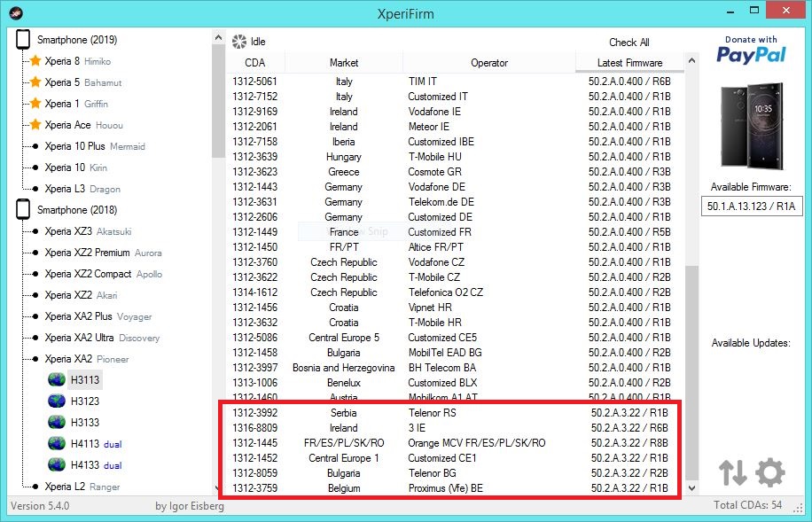Viewport: 812px width, 522px height.
Task: Click the Available Firmware version box
Action: click(x=751, y=206)
